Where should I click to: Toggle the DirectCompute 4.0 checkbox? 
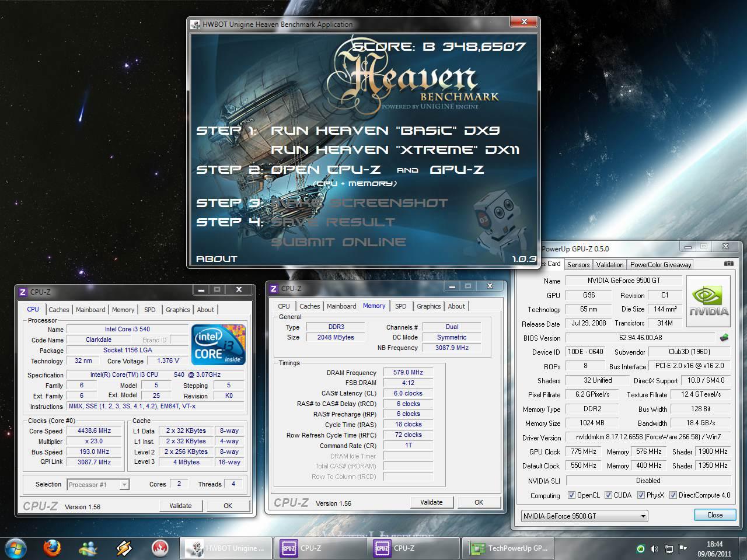coord(673,495)
